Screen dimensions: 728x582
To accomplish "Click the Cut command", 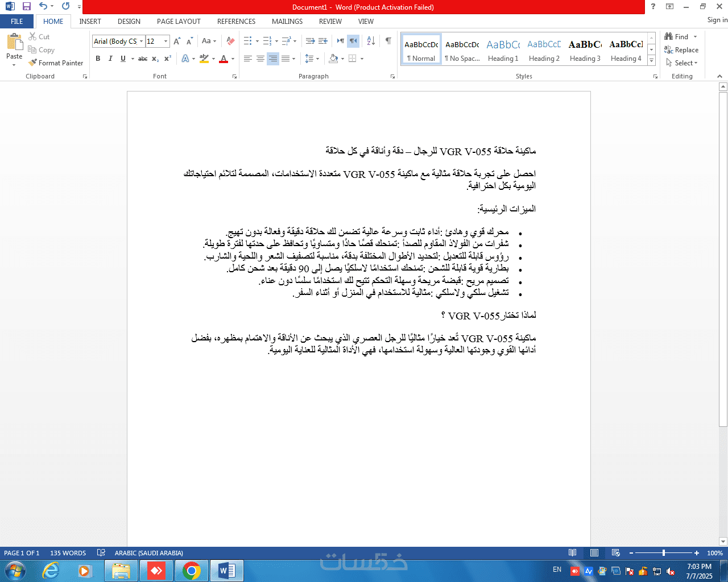I will pos(39,36).
